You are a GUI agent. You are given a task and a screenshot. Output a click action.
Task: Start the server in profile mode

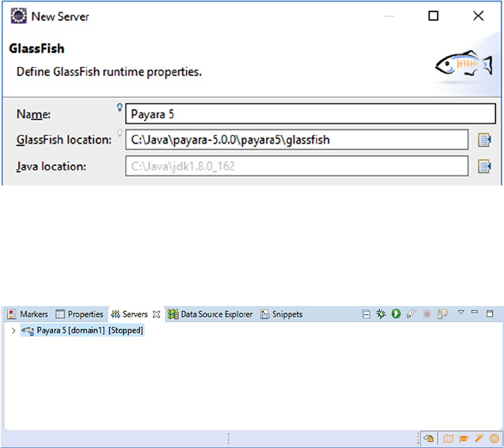coord(411,314)
